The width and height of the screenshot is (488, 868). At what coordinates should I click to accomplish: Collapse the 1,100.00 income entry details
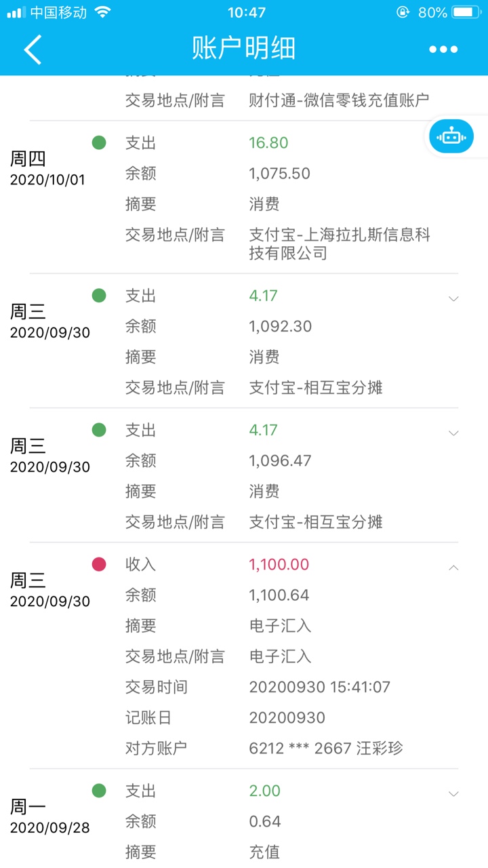tap(454, 568)
